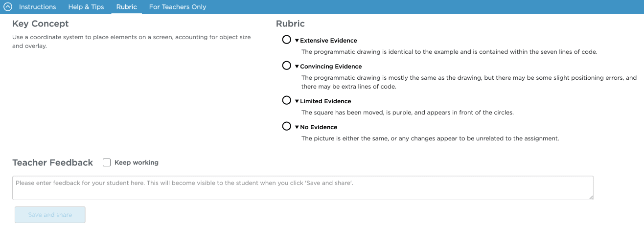Switch to the Instructions tab
Image resolution: width=644 pixels, height=229 pixels.
click(x=37, y=7)
